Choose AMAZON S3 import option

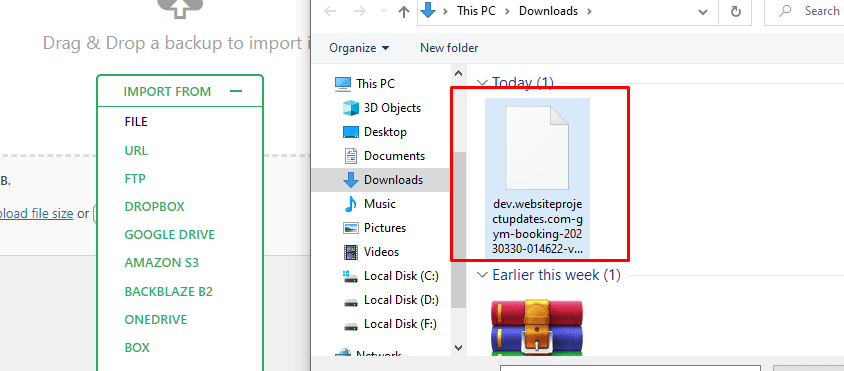(x=161, y=263)
